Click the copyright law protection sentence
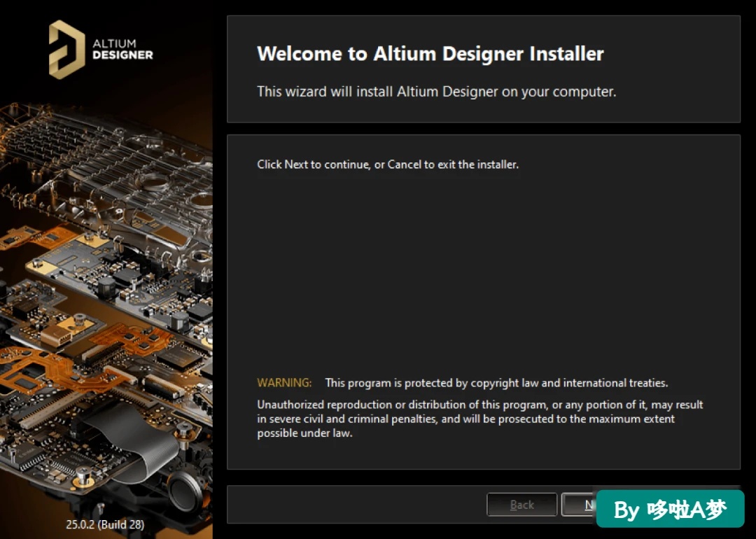Image resolution: width=756 pixels, height=539 pixels. tap(496, 383)
